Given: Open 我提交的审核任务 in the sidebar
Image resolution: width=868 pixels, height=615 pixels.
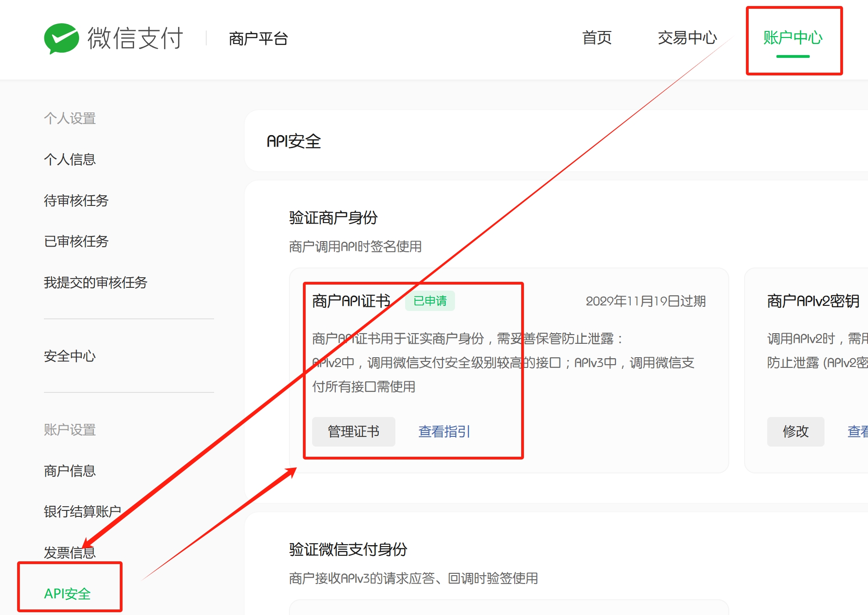Looking at the screenshot, I should tap(96, 282).
